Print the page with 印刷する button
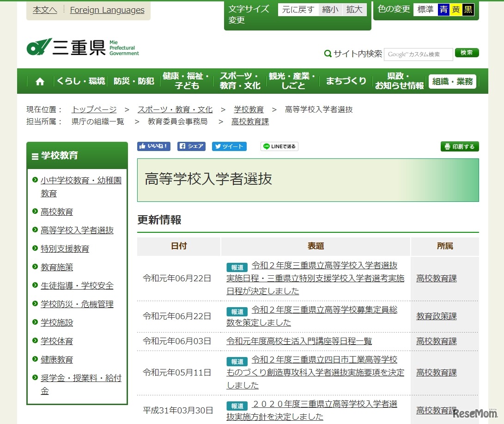 (459, 146)
